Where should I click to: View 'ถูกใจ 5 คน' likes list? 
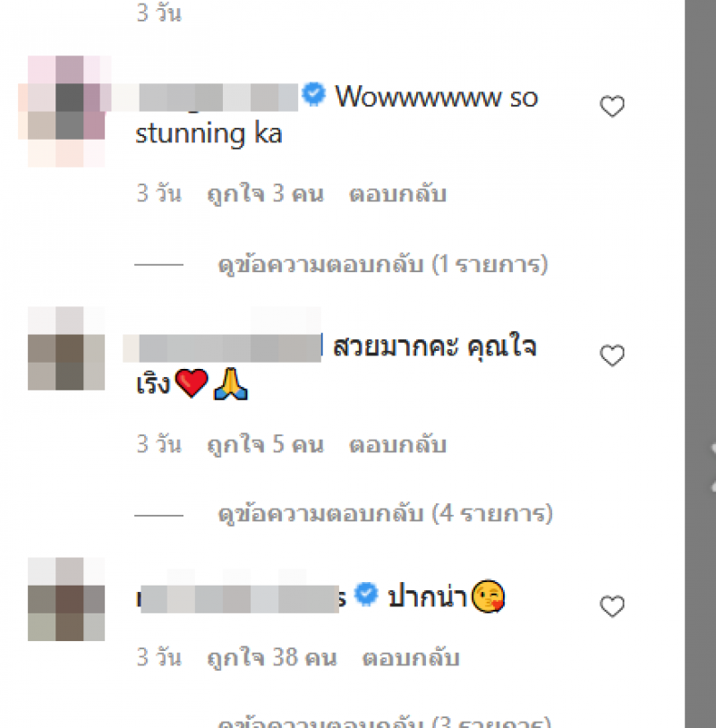point(266,444)
